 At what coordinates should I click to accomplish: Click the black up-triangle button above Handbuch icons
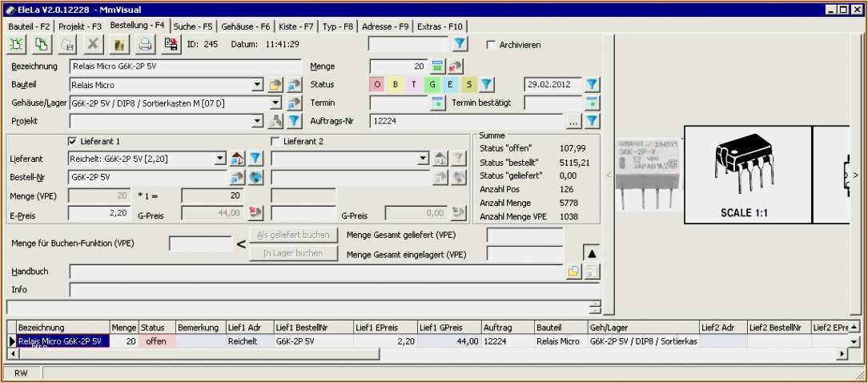[x=591, y=253]
